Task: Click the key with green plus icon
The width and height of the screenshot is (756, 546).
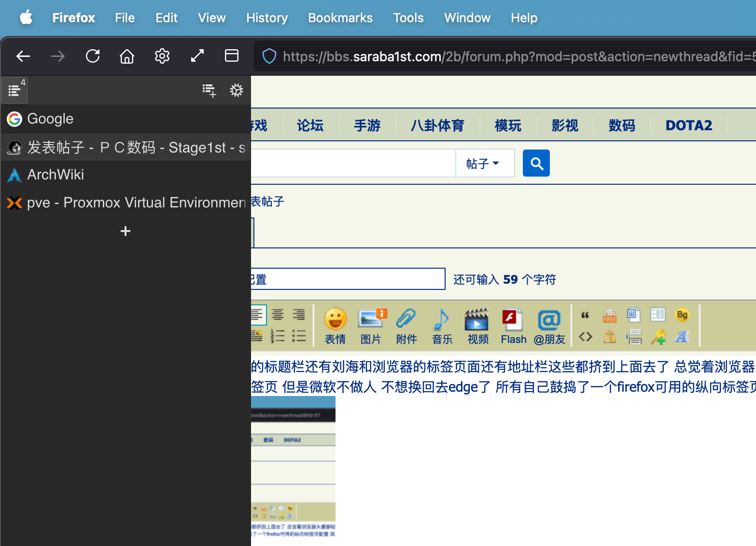Action: [x=658, y=337]
